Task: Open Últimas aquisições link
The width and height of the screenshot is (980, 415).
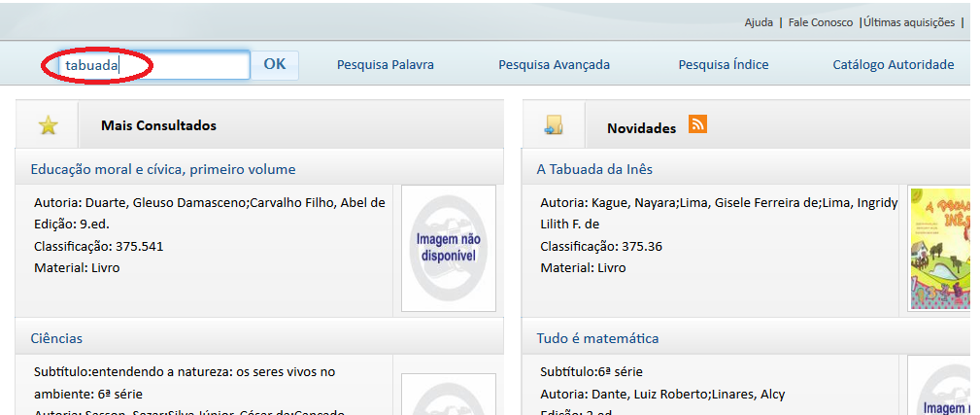Action: [908, 22]
